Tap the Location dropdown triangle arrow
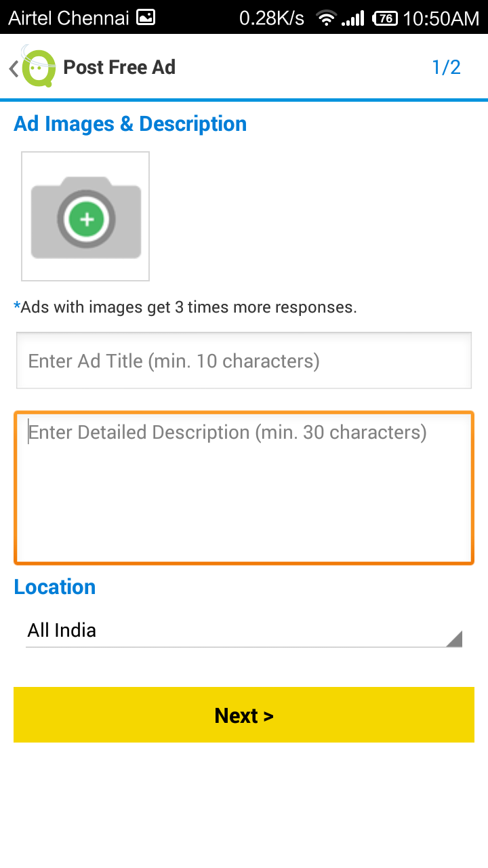The width and height of the screenshot is (488, 868). point(455,638)
